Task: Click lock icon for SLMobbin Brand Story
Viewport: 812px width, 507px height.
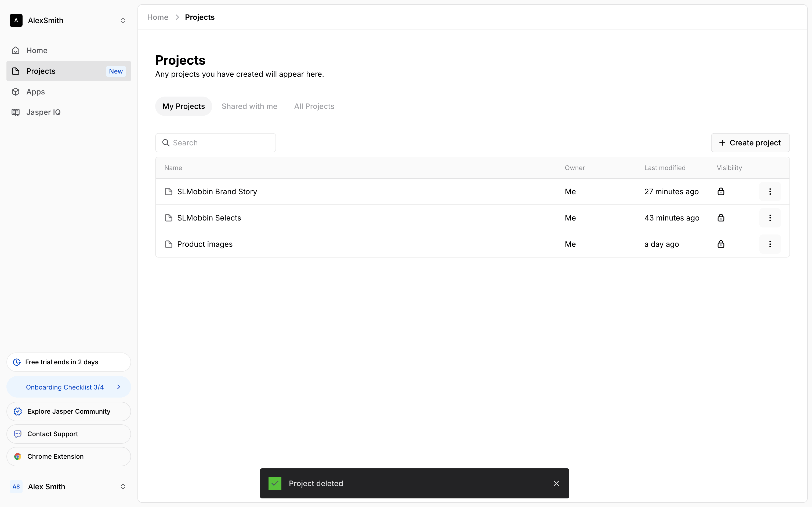Action: (721, 192)
